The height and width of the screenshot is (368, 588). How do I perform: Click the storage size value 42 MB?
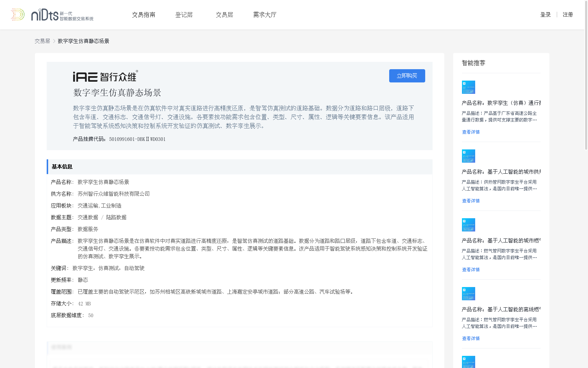84,304
